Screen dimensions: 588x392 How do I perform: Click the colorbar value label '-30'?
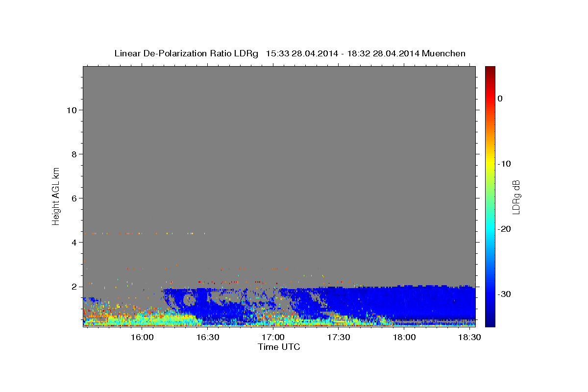click(504, 294)
